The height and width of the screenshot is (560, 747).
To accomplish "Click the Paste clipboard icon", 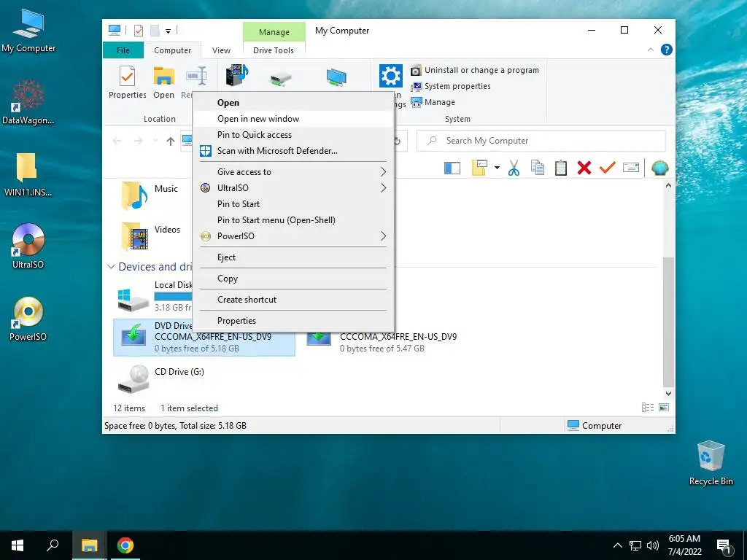I will 561,168.
